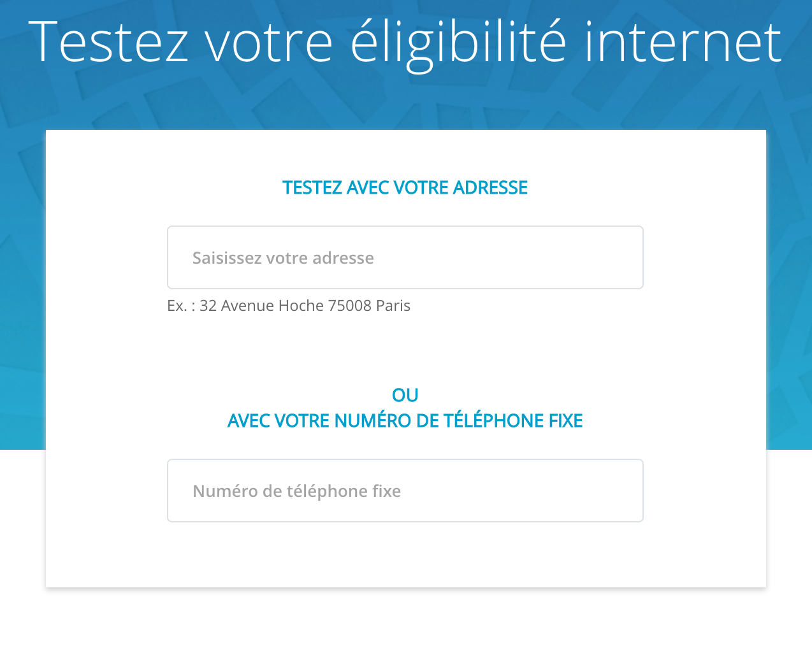Viewport: 812px width, 646px height.
Task: Click the 'AVEC VOTRE NUMÉRO DE TÉLÉPHONE FIXE' heading
Action: (405, 420)
